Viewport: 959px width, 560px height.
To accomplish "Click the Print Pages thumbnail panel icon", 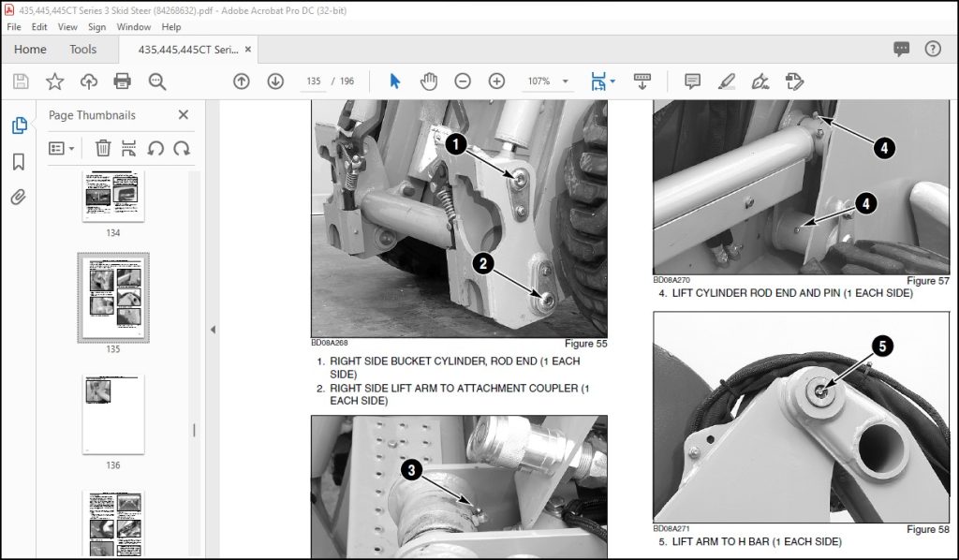I will pos(128,148).
